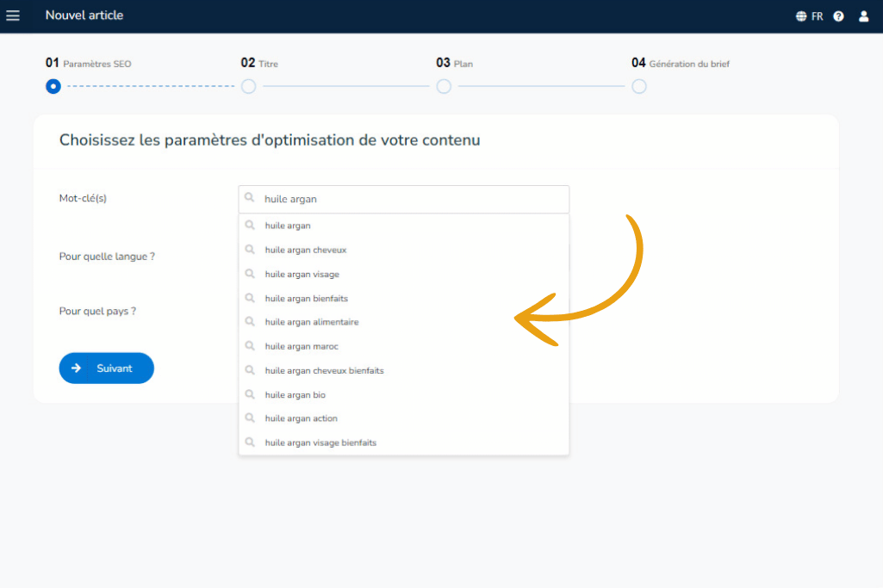
Task: Switch language with FR globe selector
Action: click(x=809, y=16)
